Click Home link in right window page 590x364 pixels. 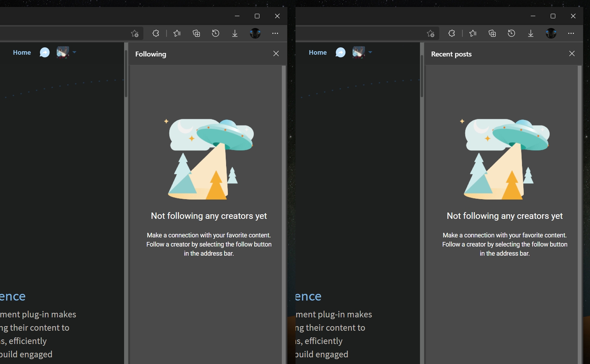click(x=318, y=52)
